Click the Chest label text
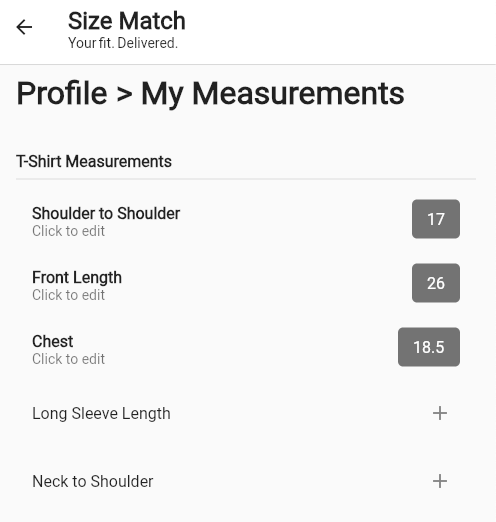496x522 pixels. pos(53,341)
